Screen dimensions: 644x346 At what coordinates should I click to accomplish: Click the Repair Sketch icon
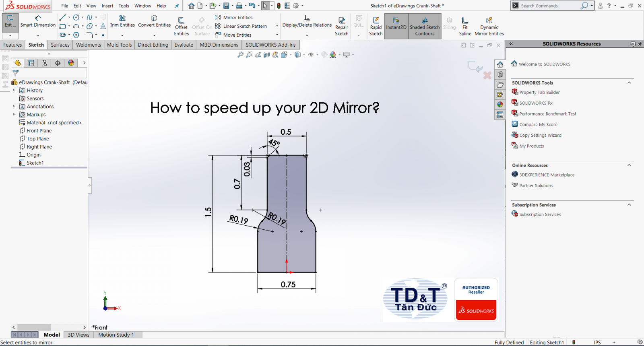(x=342, y=27)
